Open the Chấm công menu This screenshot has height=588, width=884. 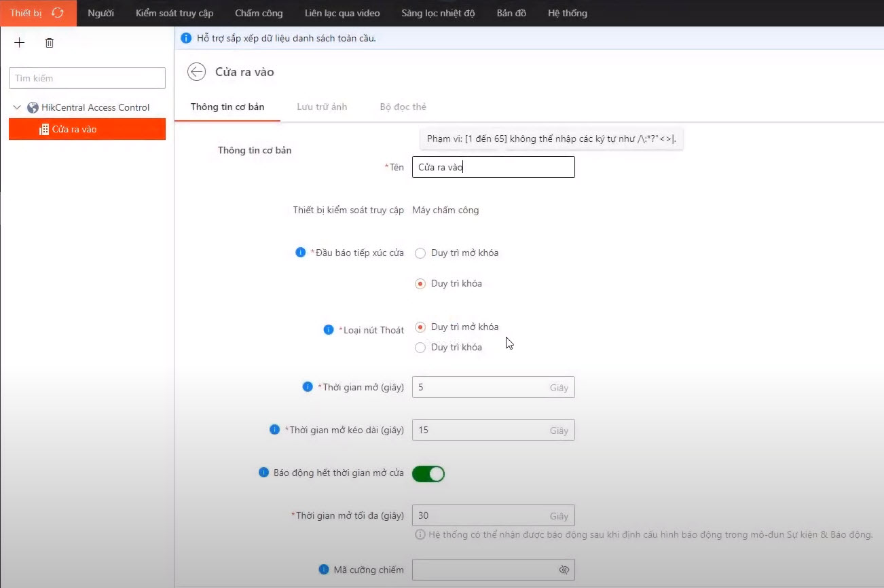tap(259, 13)
